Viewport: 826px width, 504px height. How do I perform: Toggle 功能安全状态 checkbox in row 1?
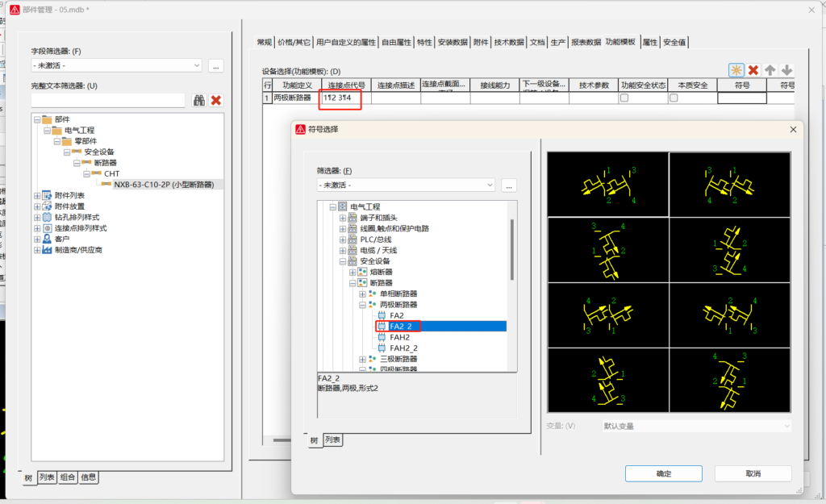coord(624,98)
